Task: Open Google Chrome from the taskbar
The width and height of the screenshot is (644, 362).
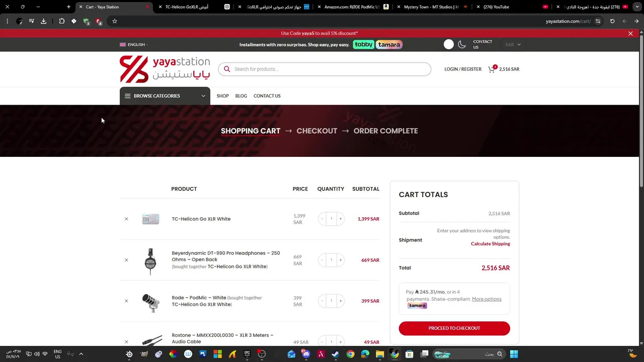Action: 350,354
